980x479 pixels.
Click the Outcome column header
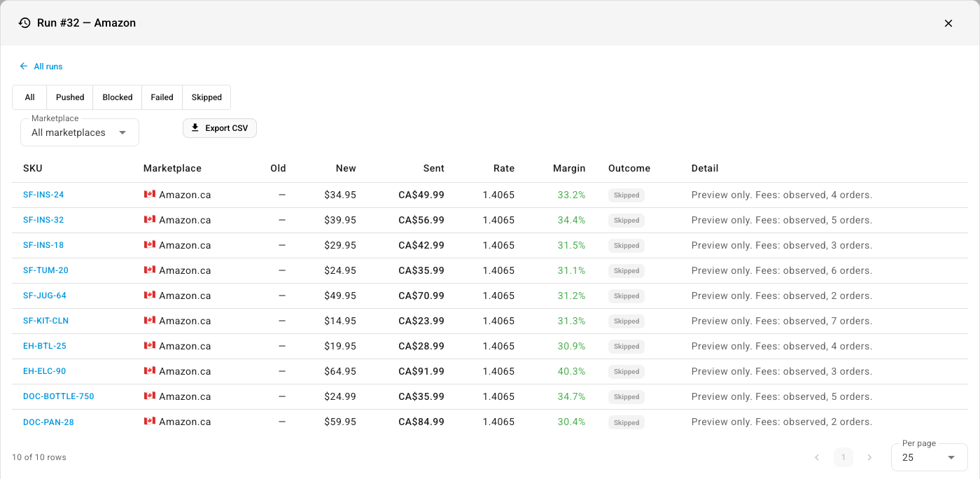[x=629, y=168]
